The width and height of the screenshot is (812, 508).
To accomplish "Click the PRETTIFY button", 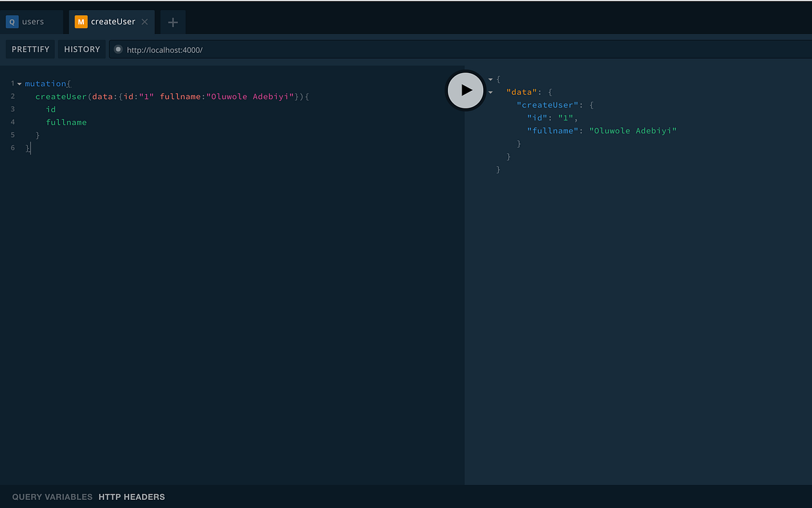I will [30, 49].
